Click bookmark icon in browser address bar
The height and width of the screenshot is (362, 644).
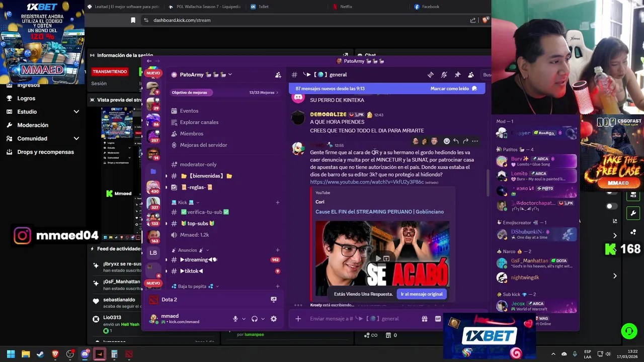[133, 20]
